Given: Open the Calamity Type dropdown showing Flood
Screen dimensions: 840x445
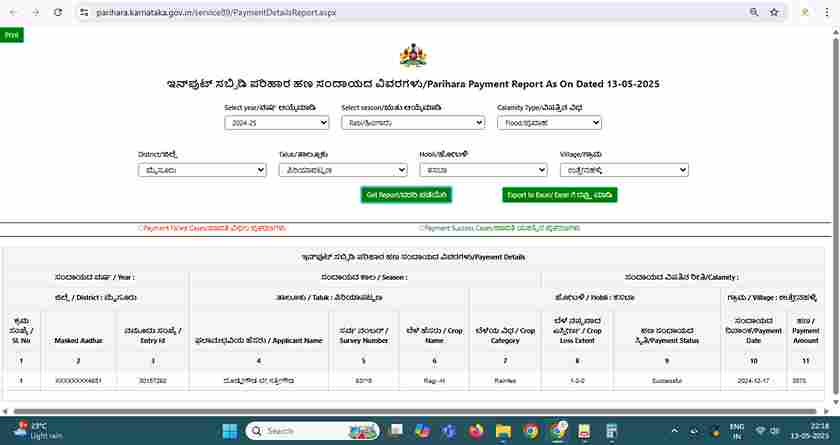Looking at the screenshot, I should tap(549, 123).
